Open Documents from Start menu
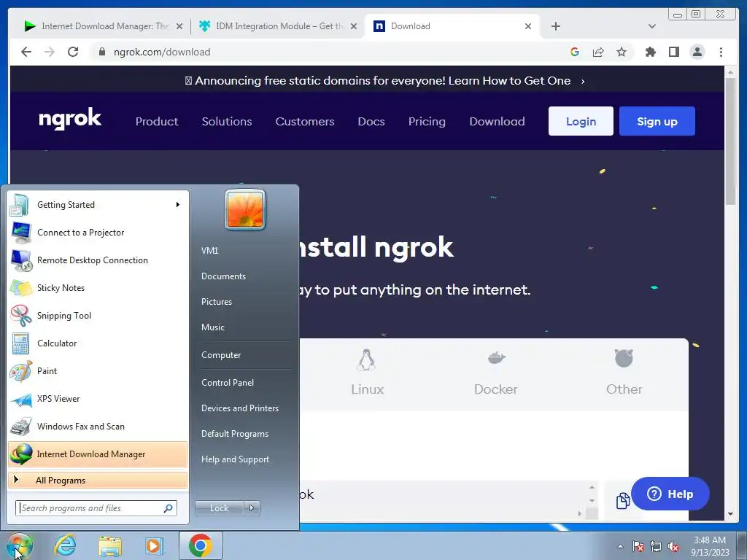The height and width of the screenshot is (560, 747). (x=223, y=276)
